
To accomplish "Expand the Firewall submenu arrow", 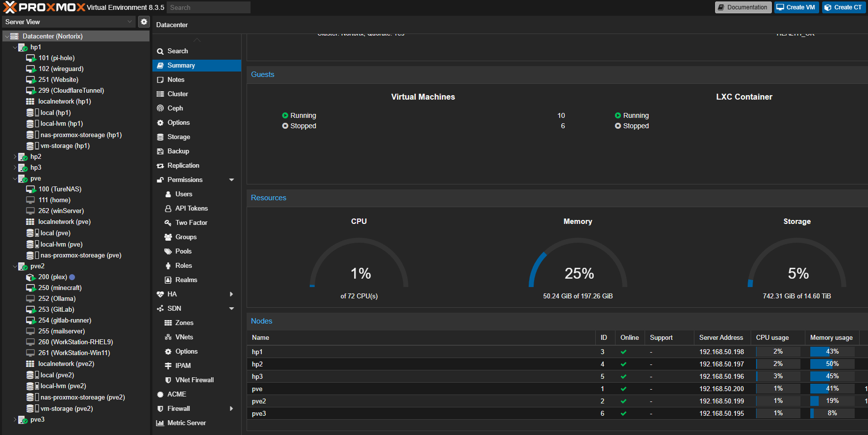I will pos(231,409).
